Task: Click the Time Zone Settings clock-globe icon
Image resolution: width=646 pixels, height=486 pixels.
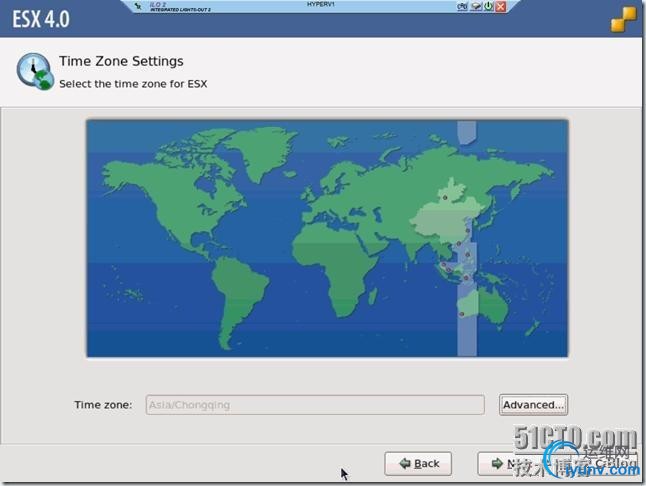Action: (35, 71)
